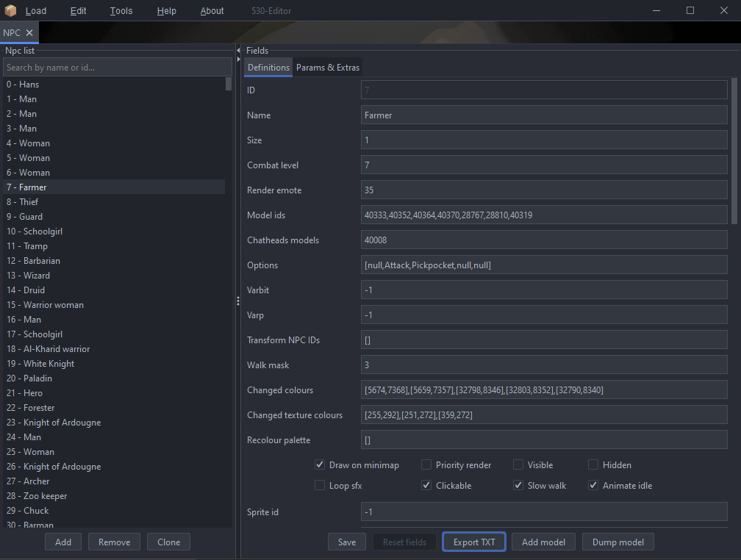741x560 pixels.
Task: Click the Npc list scrollbar thumb
Action: 229,83
